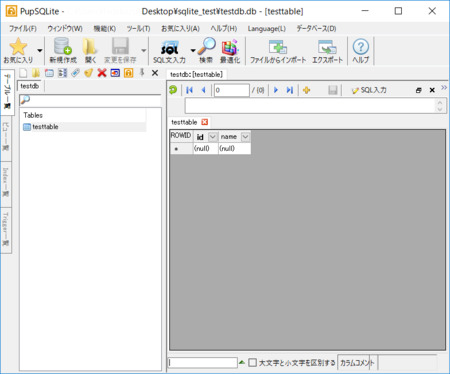The image size is (450, 374).
Task: Open the お気に入り dropdown arrow
Action: pyautogui.click(x=40, y=51)
